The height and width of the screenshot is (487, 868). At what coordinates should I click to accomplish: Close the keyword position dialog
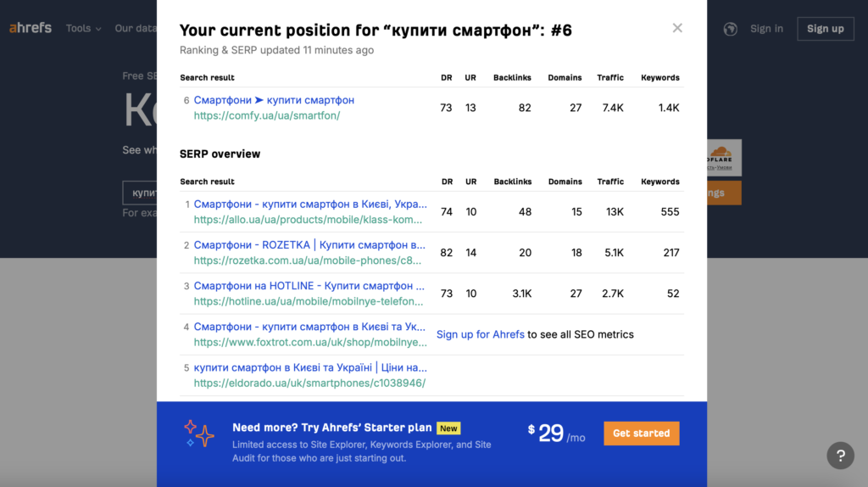(x=677, y=28)
